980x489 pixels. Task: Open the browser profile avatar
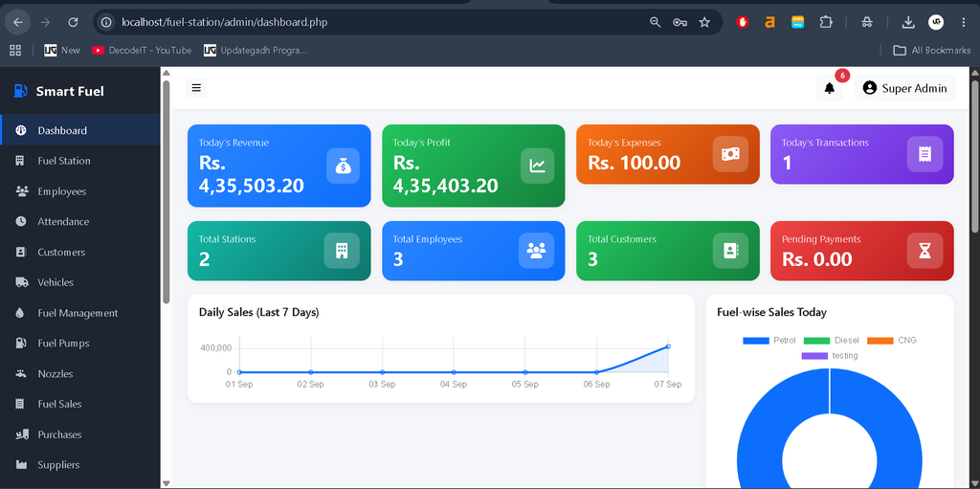click(x=936, y=23)
